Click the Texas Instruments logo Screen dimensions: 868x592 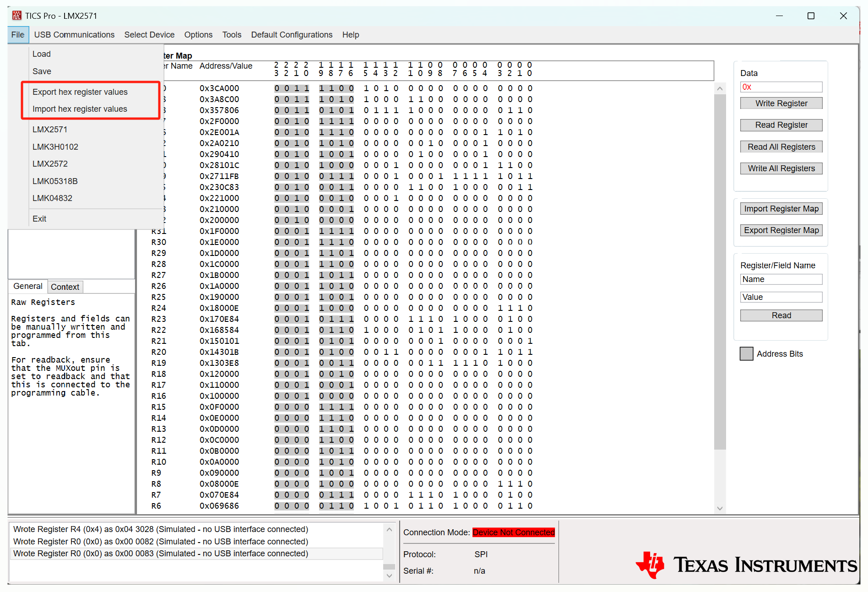click(746, 565)
